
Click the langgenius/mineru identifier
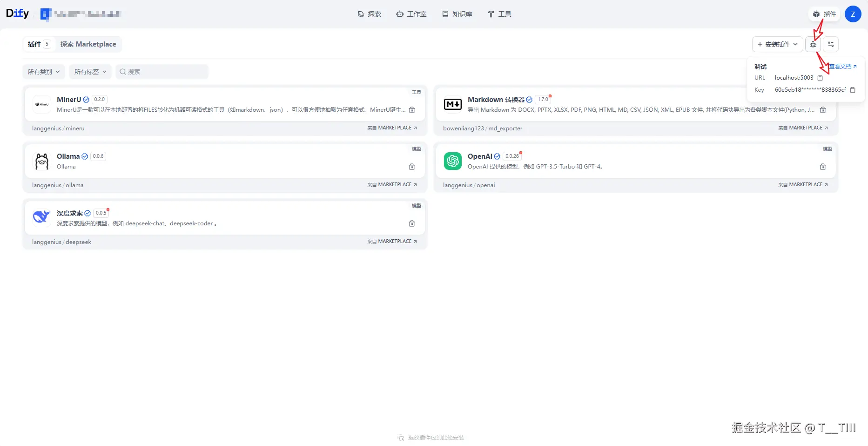58,128
